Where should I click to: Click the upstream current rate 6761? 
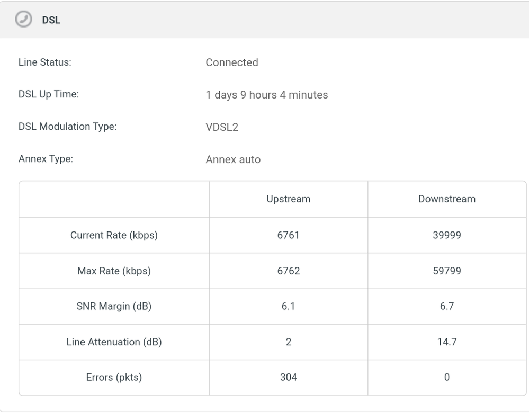coord(288,235)
